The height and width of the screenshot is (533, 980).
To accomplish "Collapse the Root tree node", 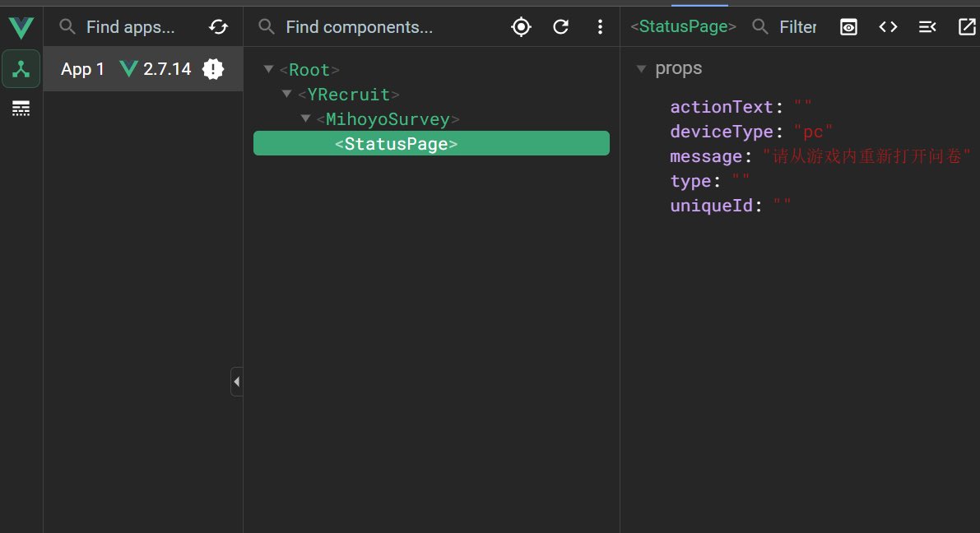I will coord(268,69).
